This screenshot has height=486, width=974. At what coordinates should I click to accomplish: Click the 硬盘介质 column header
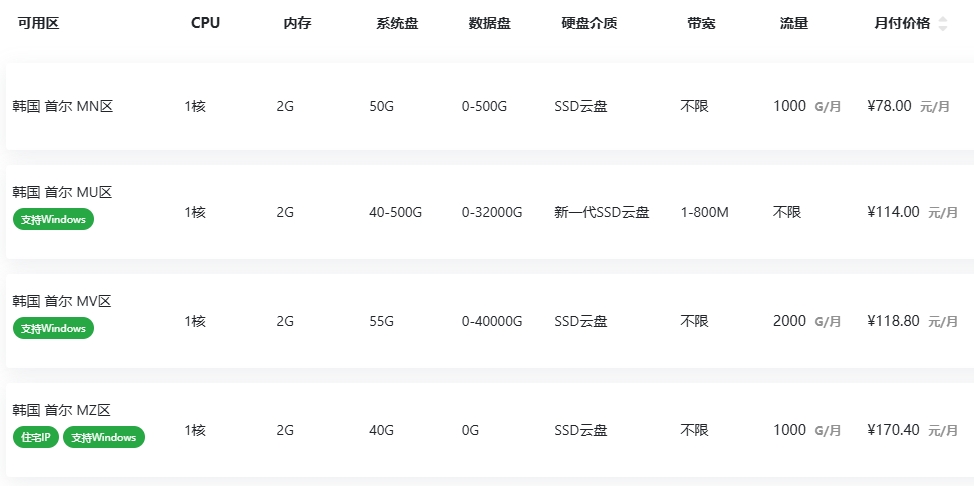click(x=589, y=24)
